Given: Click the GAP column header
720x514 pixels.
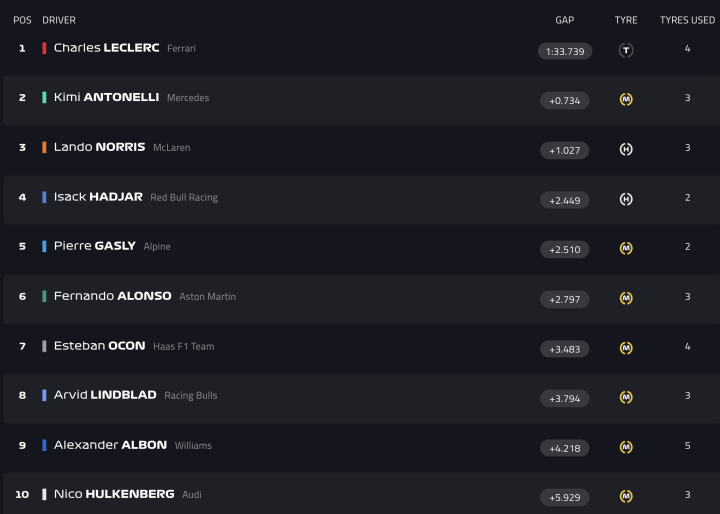Looking at the screenshot, I should pos(564,20).
